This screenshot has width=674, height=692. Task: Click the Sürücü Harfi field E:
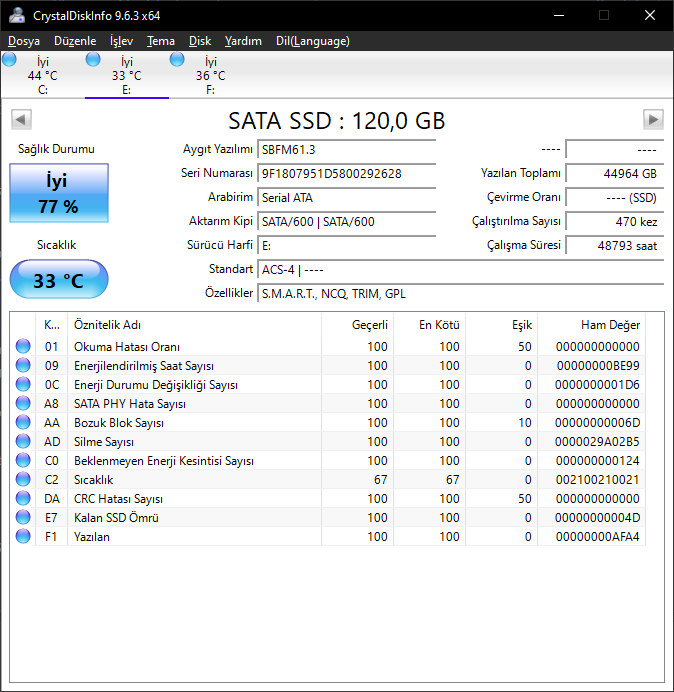click(346, 245)
